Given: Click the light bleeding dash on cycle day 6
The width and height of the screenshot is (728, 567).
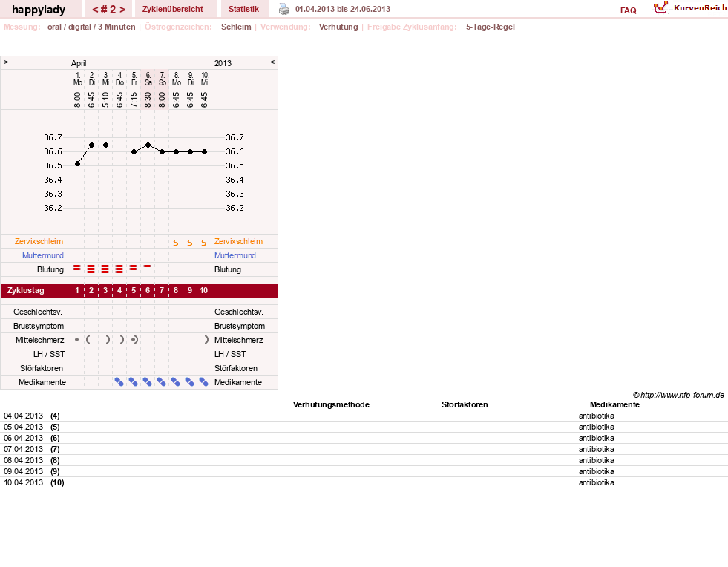Looking at the screenshot, I should [148, 266].
